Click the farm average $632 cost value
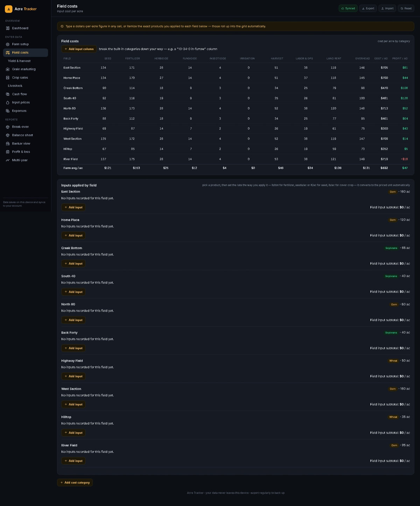Viewport: 420px width, 506px height. click(x=384, y=168)
